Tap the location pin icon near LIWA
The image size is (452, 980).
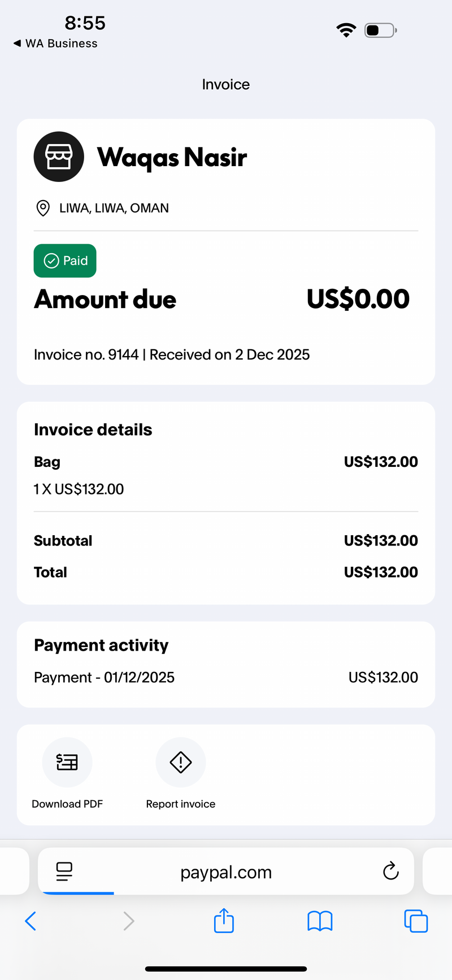(x=42, y=208)
